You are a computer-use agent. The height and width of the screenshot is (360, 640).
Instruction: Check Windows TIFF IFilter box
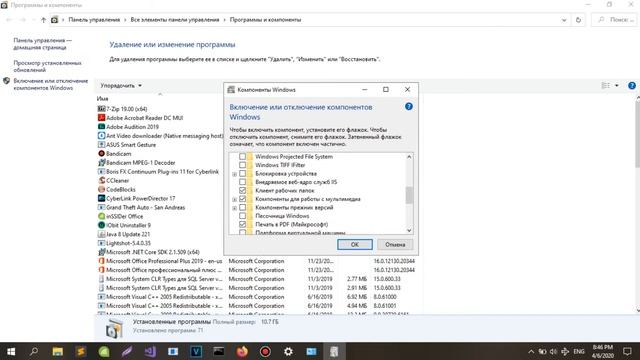(x=242, y=165)
